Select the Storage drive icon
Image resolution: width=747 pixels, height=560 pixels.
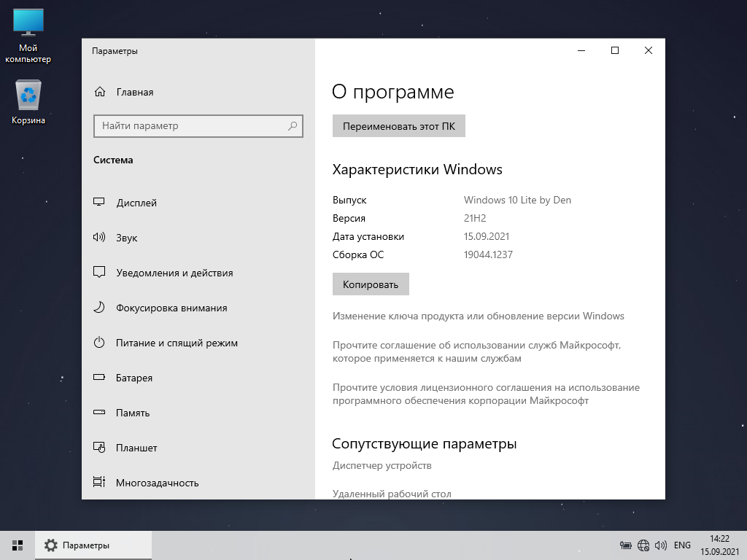tap(98, 413)
